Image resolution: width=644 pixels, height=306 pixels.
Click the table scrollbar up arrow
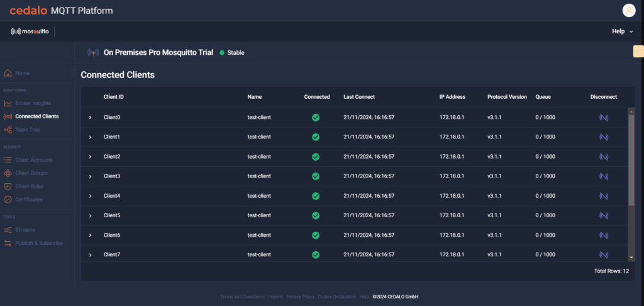pos(631,110)
